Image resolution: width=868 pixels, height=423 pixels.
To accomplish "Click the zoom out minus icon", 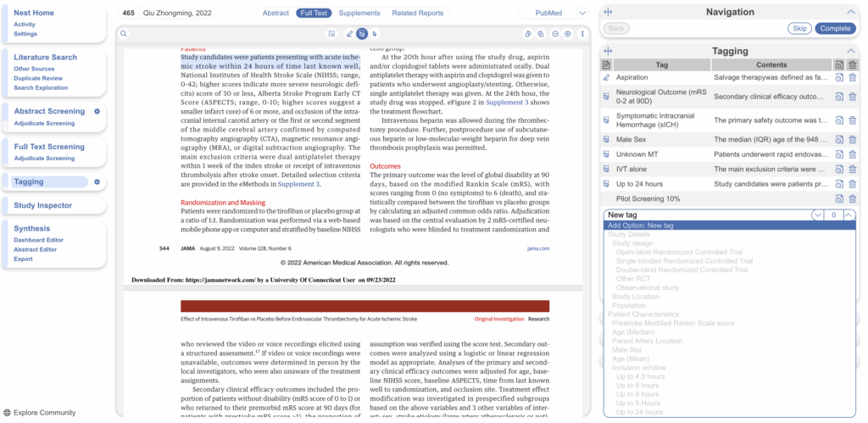I will coord(555,34).
